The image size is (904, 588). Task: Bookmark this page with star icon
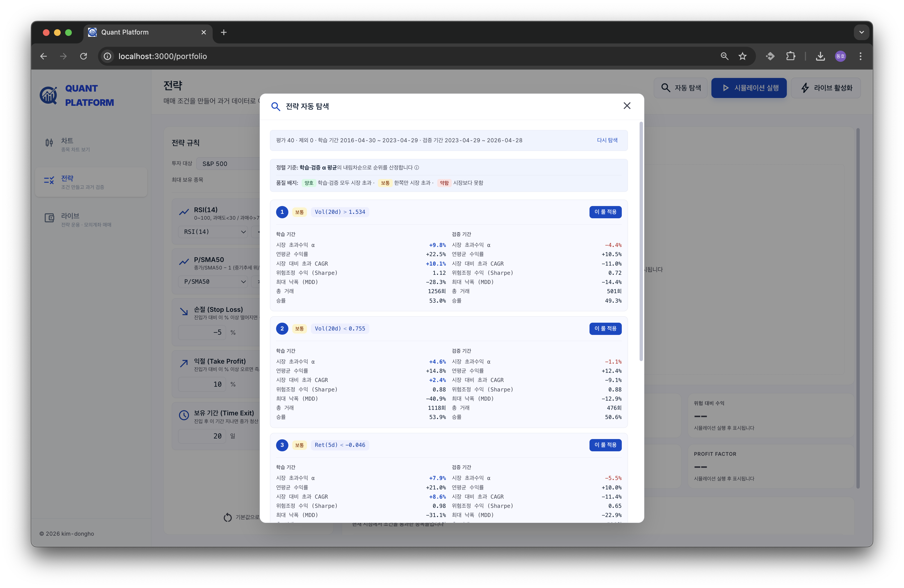[x=742, y=56]
